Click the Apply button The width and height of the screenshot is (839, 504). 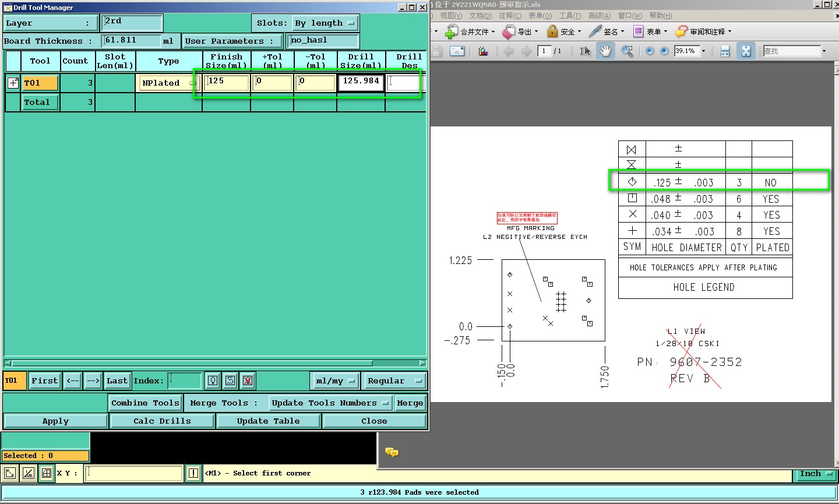[x=55, y=421]
